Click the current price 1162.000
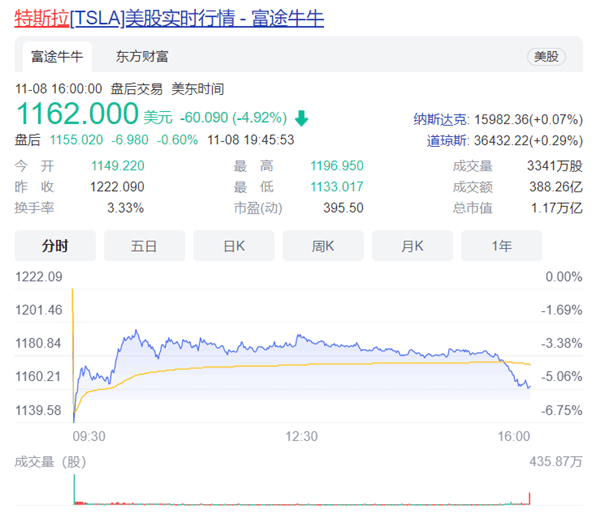600x517 pixels. [x=78, y=114]
